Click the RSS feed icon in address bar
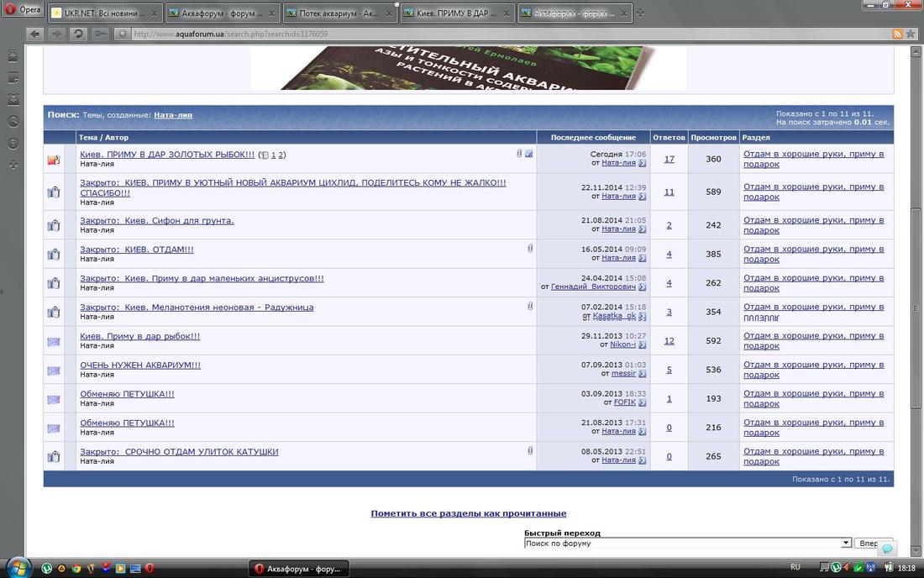 897,34
